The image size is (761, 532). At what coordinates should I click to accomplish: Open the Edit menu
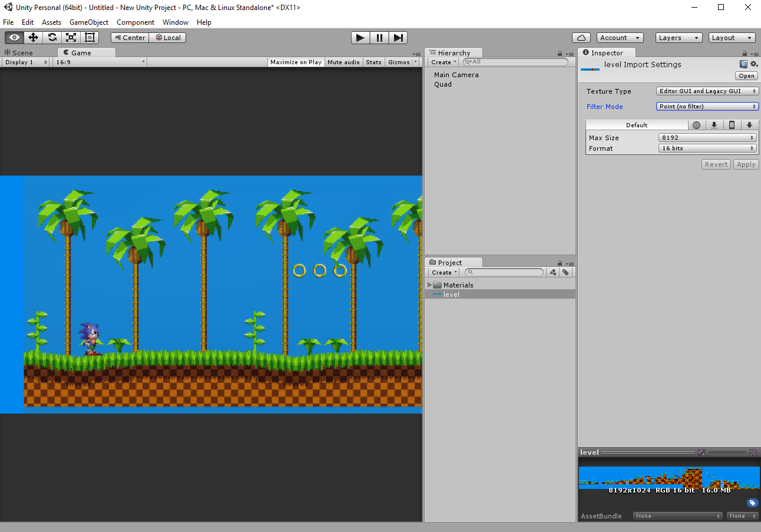tap(28, 22)
